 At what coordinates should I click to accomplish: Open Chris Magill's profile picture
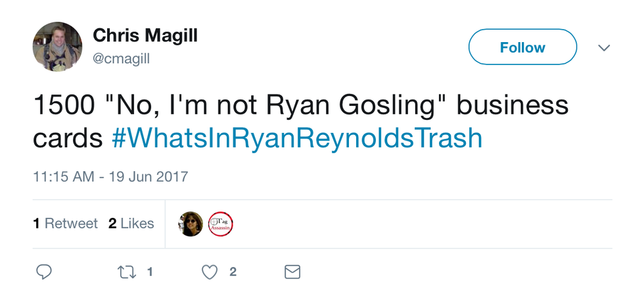point(57,47)
